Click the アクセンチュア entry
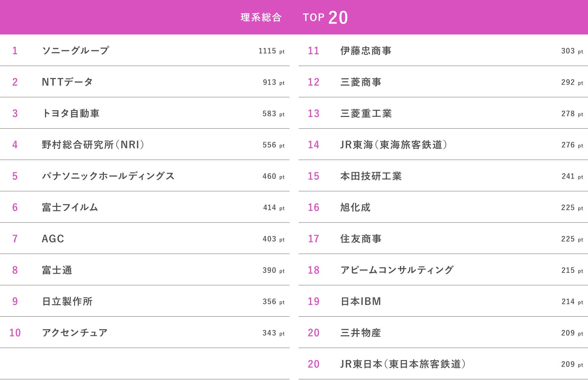 (75, 333)
